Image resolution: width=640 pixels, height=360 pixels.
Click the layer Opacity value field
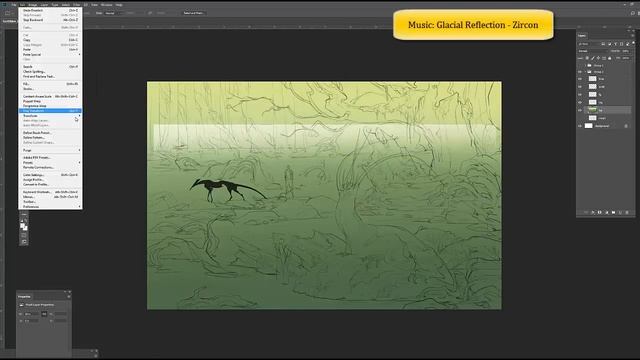pos(626,51)
